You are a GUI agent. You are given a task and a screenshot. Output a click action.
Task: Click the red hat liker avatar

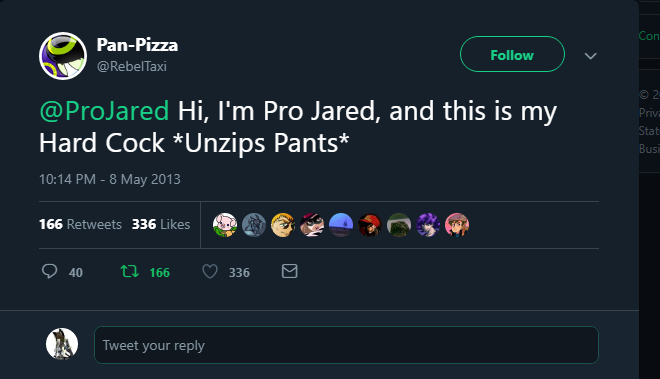[370, 225]
